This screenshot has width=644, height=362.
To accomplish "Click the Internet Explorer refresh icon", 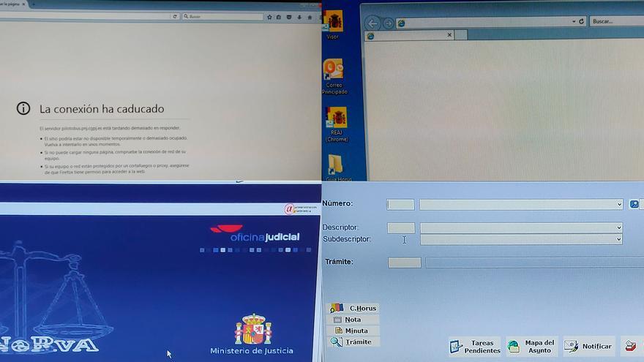I will [582, 21].
